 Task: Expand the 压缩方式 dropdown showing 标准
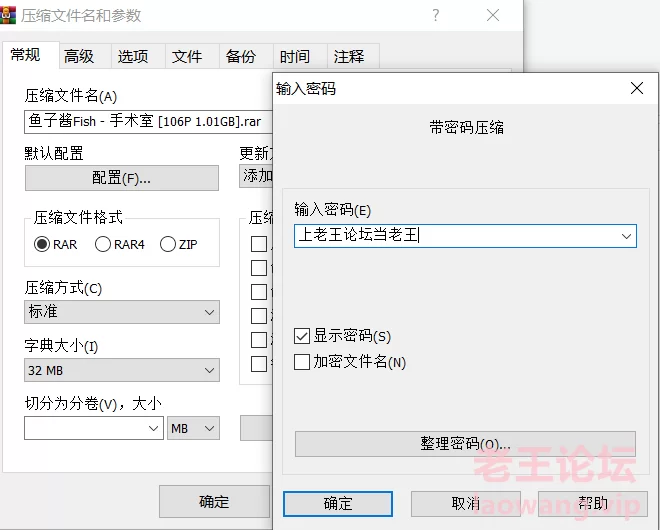[x=122, y=312]
